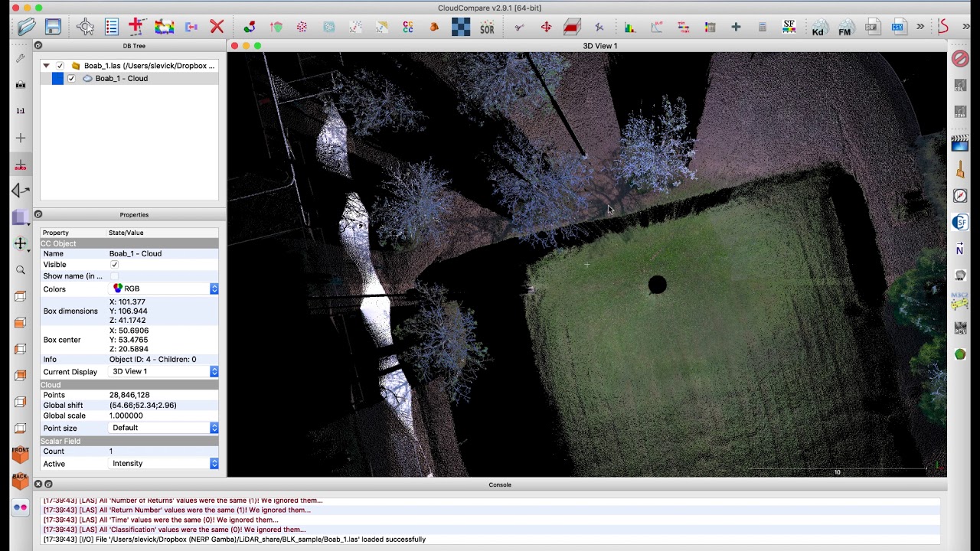Select Boab_1.las tree entry
The width and height of the screenshot is (980, 551).
(149, 66)
